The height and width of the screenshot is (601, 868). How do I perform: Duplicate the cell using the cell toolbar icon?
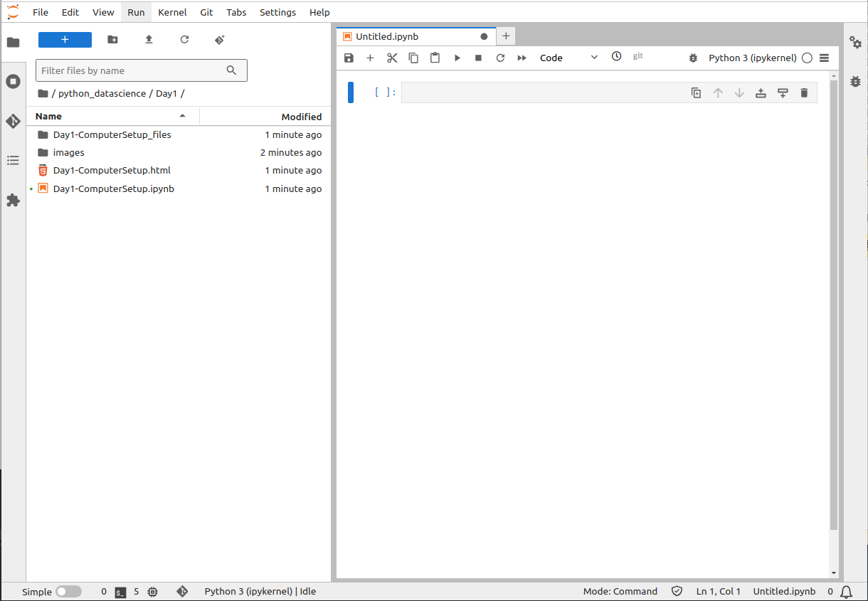click(x=696, y=92)
